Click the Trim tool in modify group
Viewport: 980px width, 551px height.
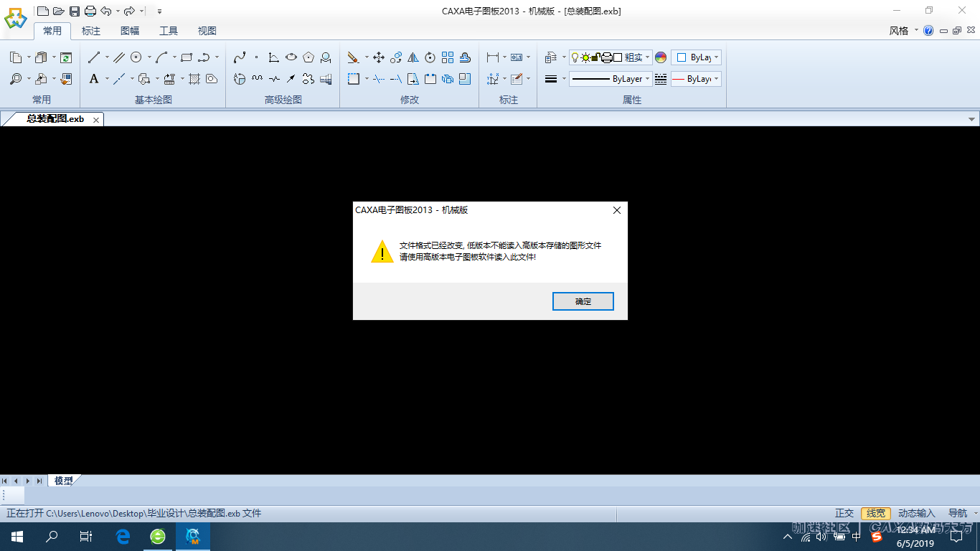pos(379,79)
